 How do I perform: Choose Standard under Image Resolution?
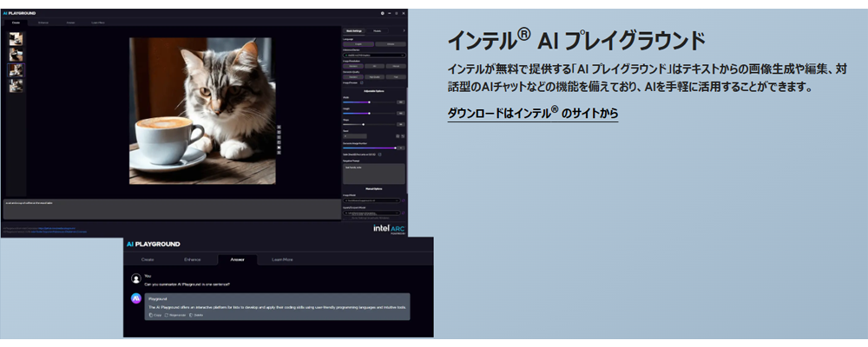353,66
